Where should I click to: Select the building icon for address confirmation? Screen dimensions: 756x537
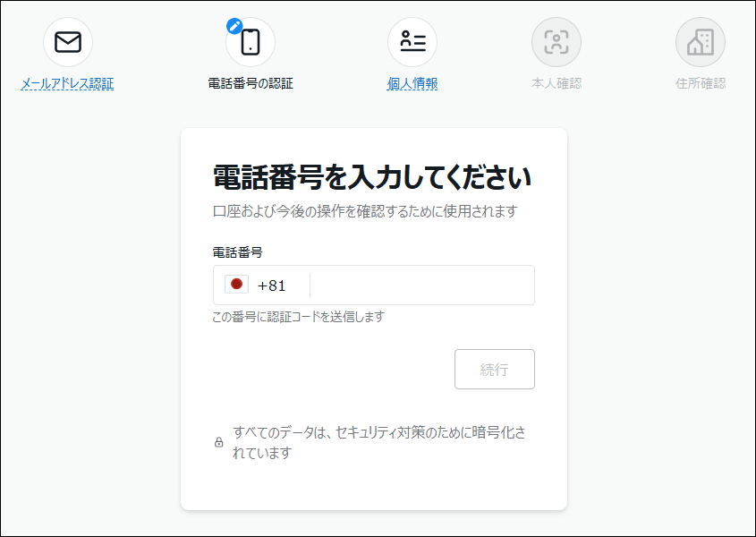(x=700, y=42)
